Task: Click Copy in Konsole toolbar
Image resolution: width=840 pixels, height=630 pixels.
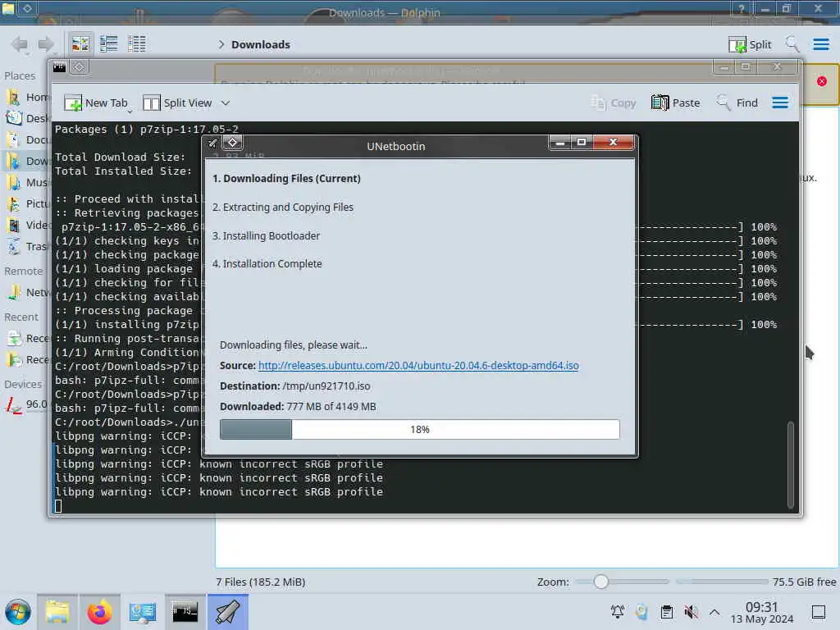Action: point(614,103)
